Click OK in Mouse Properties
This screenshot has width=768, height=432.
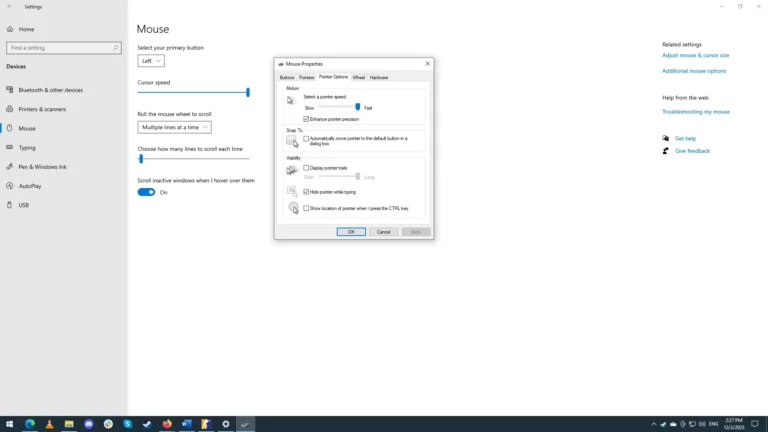pos(351,232)
